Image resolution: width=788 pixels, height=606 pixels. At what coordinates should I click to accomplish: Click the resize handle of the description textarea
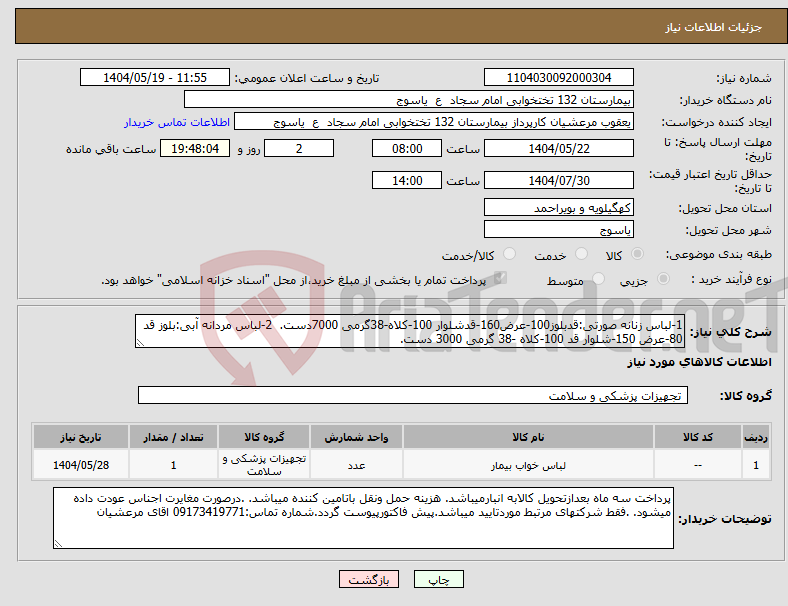[140, 343]
